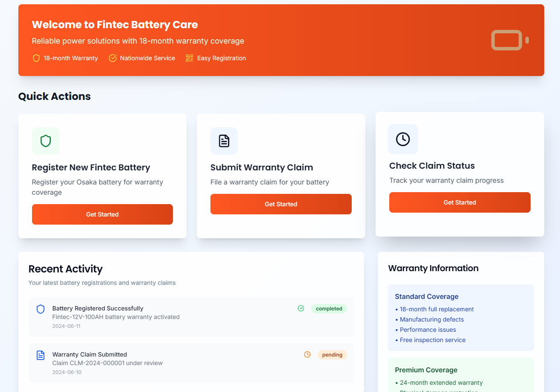The width and height of the screenshot is (560, 392).
Task: Click the blue document icon in Warranty Claim entry
Action: tap(41, 355)
